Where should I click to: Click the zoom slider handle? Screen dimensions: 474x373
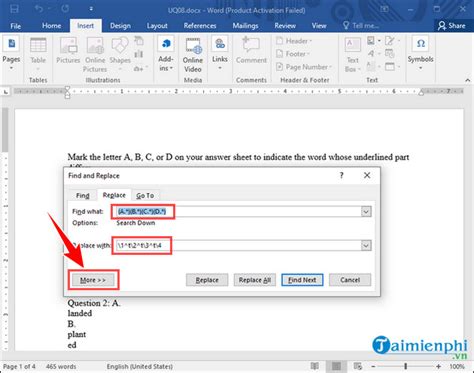[x=406, y=366]
